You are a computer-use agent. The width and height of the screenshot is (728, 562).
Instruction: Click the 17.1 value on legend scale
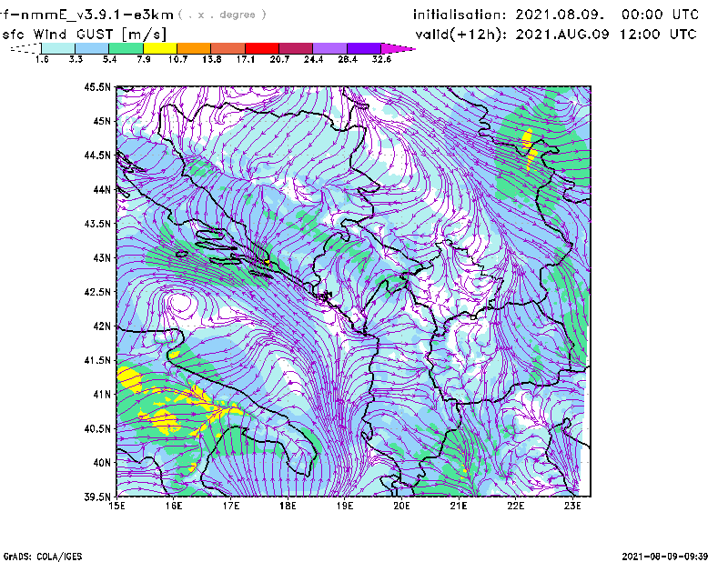244,59
